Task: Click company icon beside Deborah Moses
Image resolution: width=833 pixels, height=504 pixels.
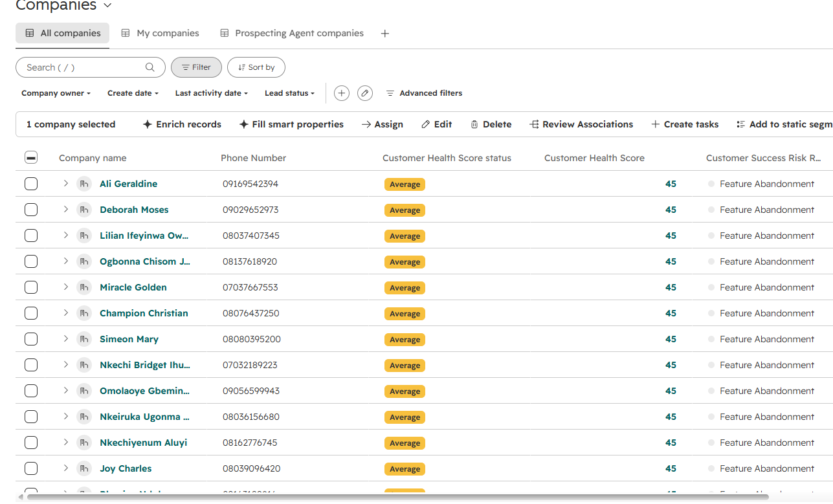Action: pyautogui.click(x=83, y=210)
